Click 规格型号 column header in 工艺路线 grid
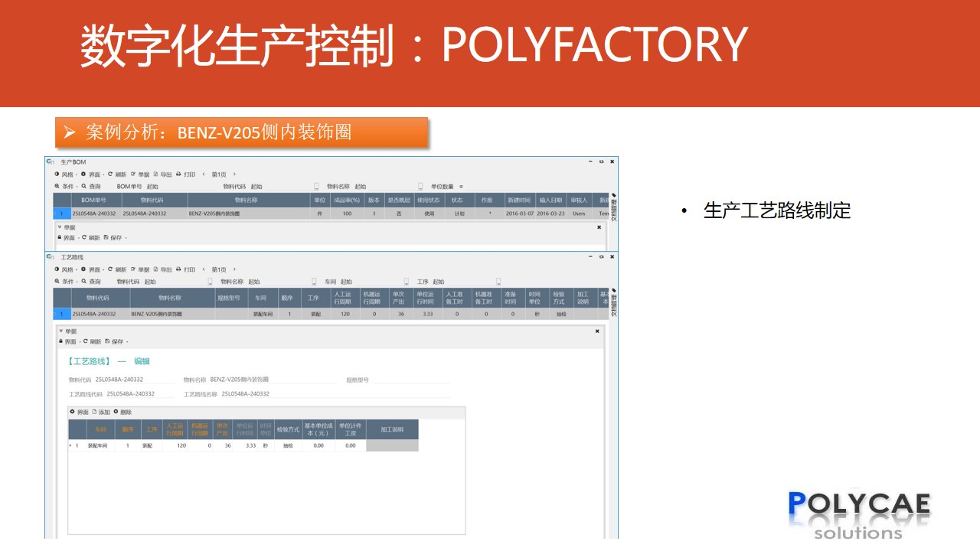980x551 pixels. (x=230, y=298)
